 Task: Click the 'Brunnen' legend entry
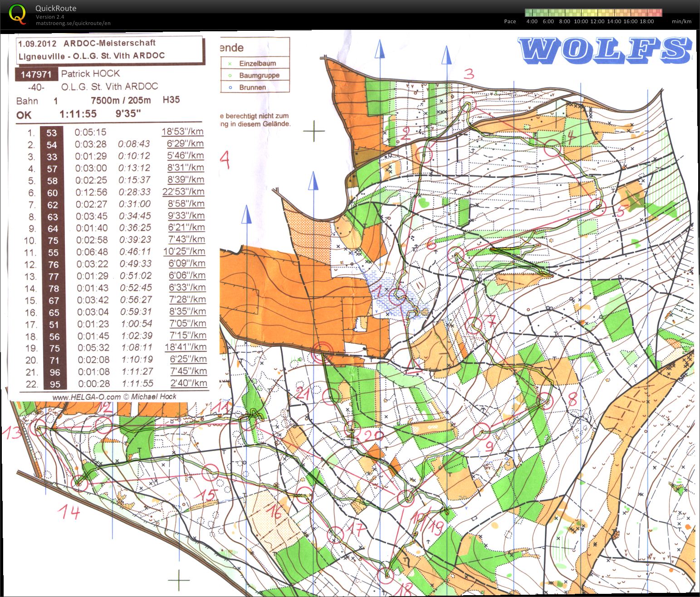point(253,87)
